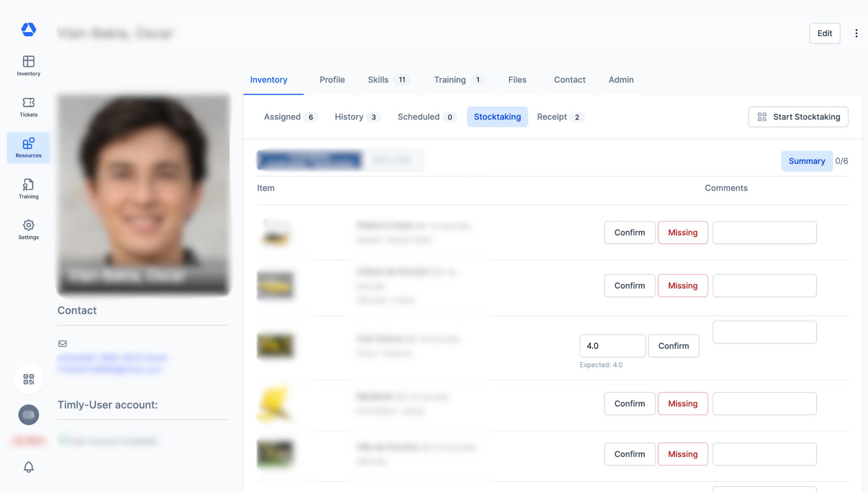Open the Training tab with 1 badge
This screenshot has height=492, width=868.
point(459,80)
